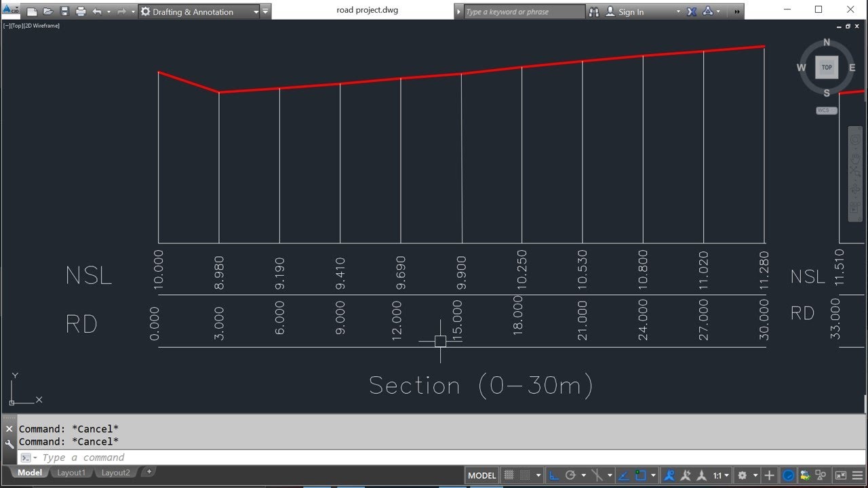This screenshot has height=488, width=868.
Task: Open the Autodesk Exchange X icon
Action: pos(692,12)
